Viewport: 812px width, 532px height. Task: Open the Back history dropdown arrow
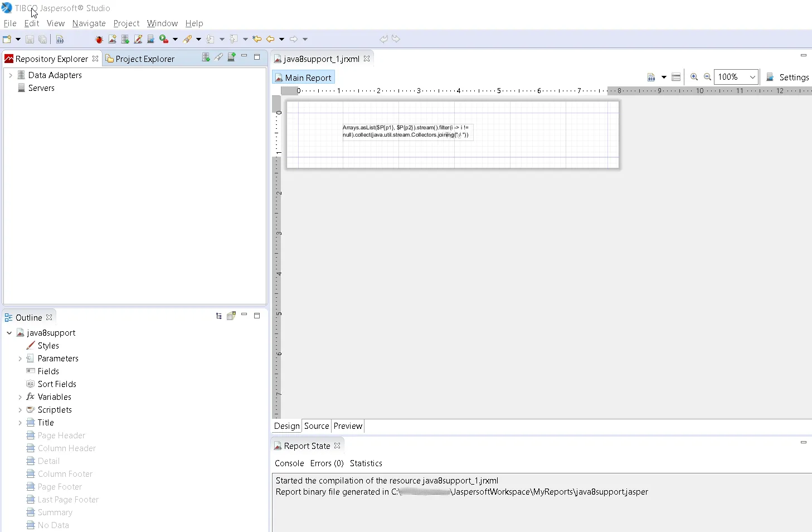click(281, 39)
